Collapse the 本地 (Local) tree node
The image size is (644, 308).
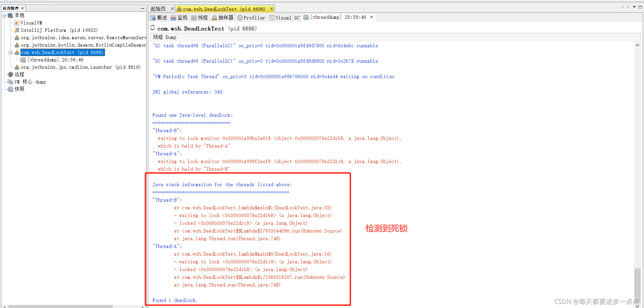4,15
